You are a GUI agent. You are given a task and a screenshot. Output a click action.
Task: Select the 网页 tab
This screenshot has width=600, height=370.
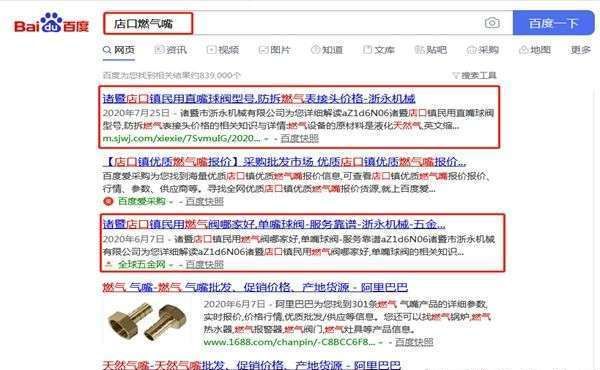[x=119, y=50]
